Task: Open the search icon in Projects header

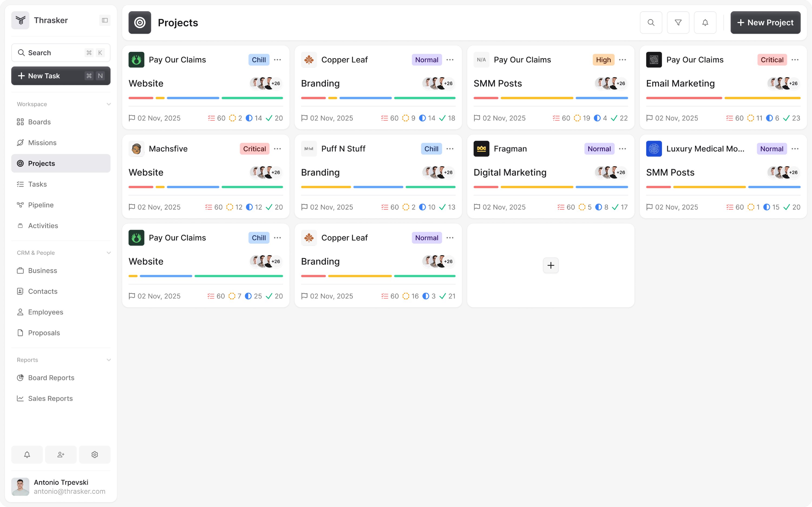Action: point(651,22)
